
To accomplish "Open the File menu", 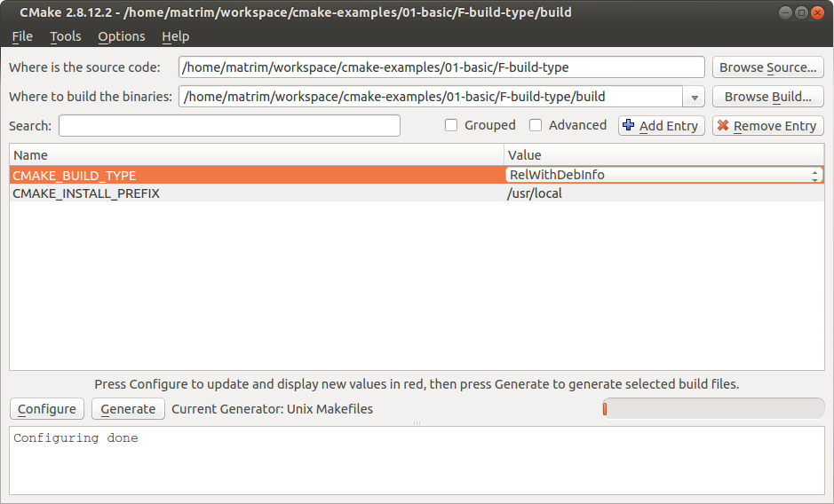I will tap(22, 36).
